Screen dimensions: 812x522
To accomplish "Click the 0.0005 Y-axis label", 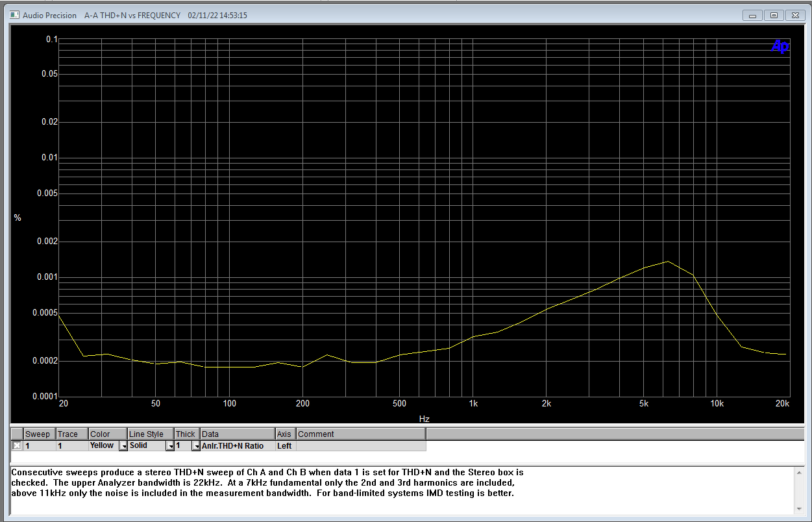I will tap(45, 313).
